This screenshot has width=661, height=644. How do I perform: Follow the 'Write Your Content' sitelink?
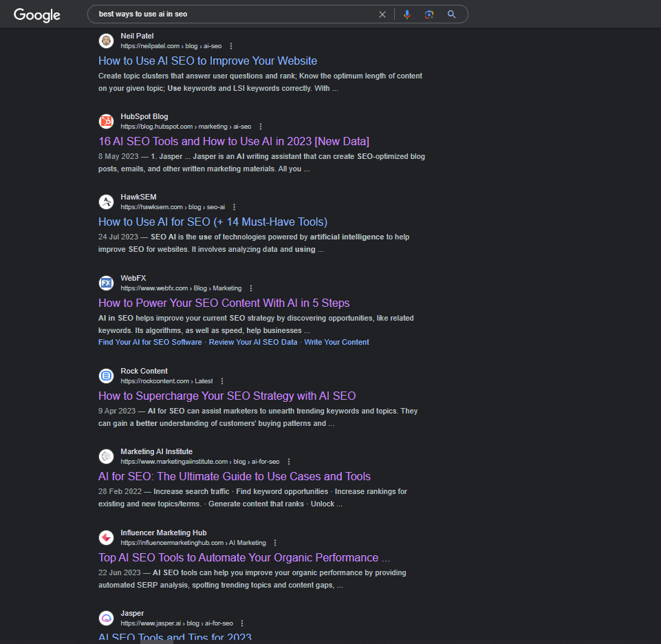click(336, 342)
